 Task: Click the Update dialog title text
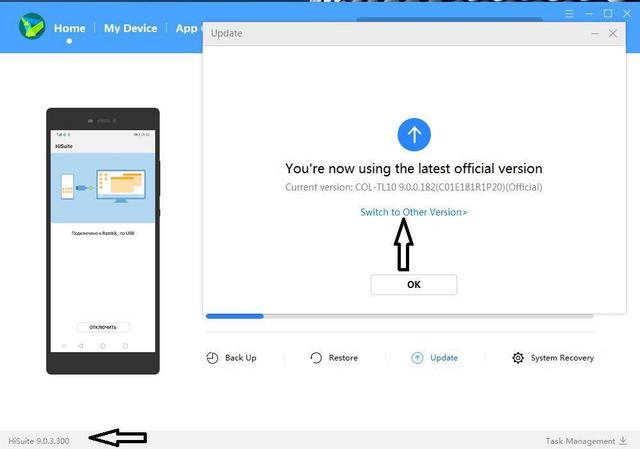(x=227, y=33)
